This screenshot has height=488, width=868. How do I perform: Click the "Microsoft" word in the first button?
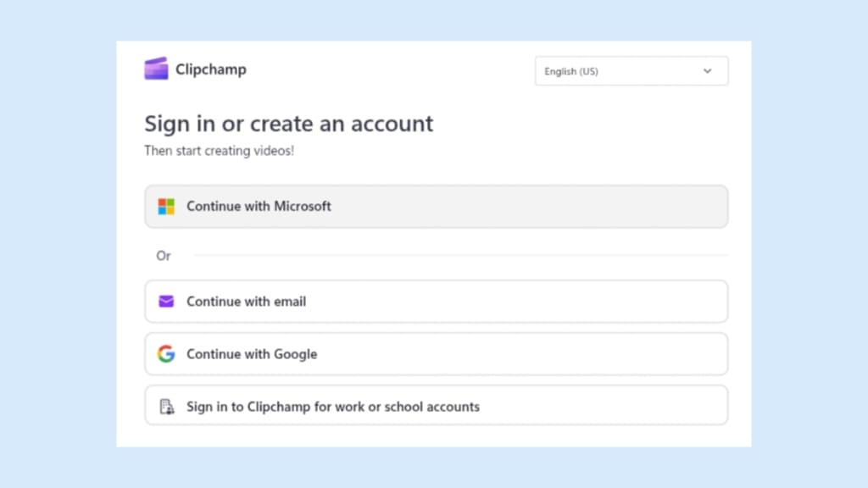point(303,207)
